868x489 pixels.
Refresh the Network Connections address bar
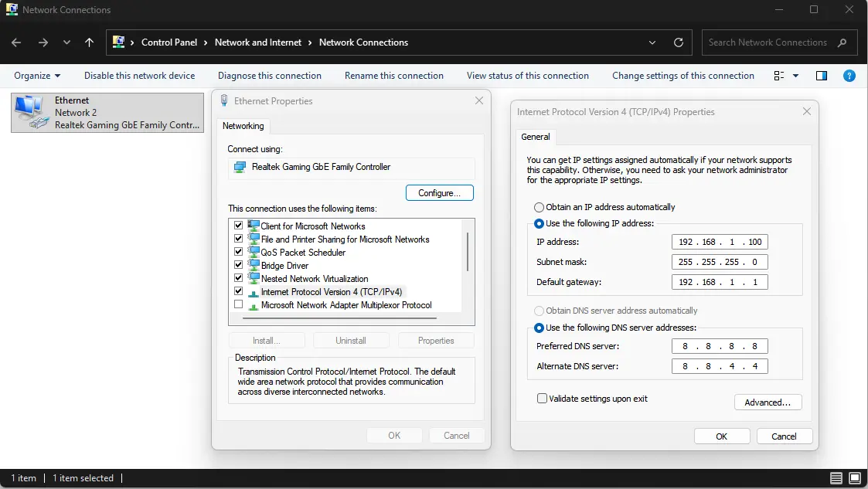pos(679,42)
